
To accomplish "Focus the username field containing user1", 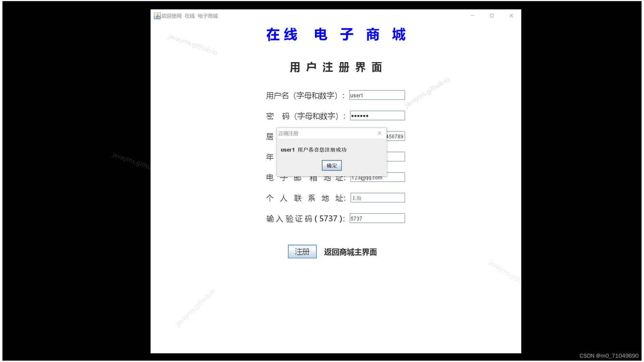I will [x=377, y=95].
